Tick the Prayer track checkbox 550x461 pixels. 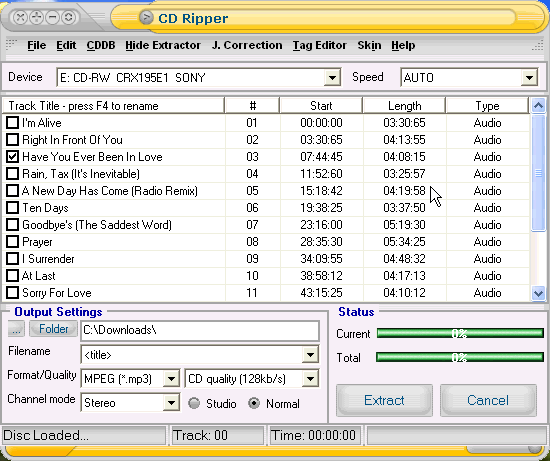[x=13, y=242]
